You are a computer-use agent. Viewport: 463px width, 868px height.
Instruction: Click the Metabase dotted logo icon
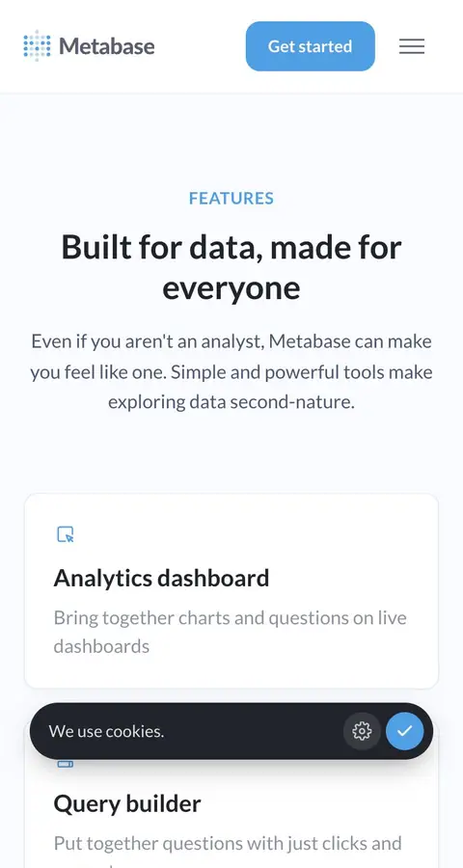point(37,46)
